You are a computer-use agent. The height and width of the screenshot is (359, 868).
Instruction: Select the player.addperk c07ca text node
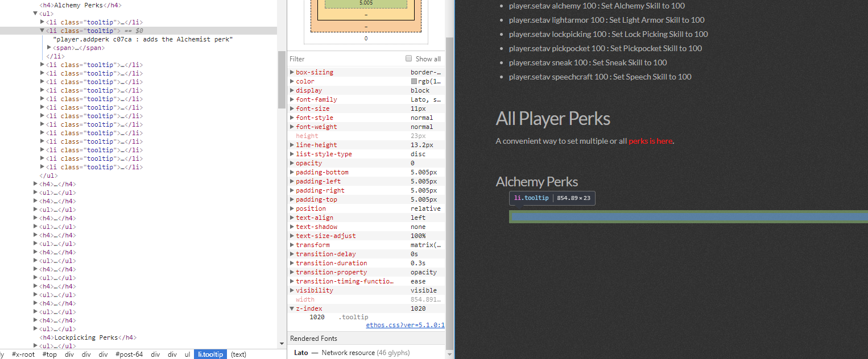point(142,39)
